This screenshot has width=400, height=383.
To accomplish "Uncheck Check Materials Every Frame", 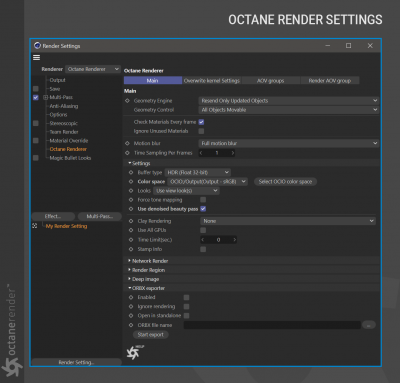I will click(201, 122).
